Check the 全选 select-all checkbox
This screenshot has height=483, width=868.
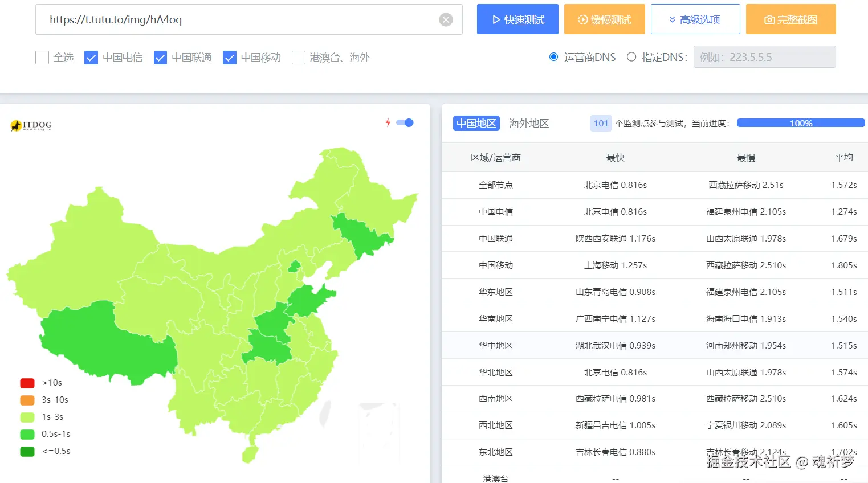[42, 58]
